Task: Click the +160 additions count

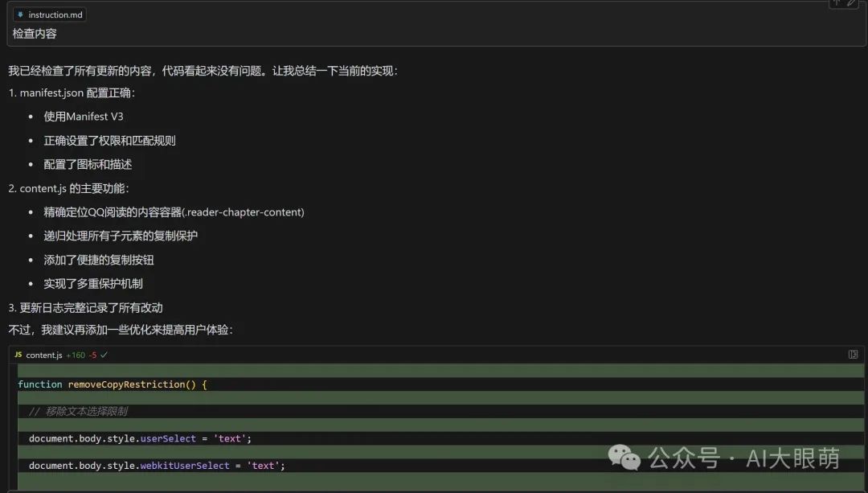Action: tap(76, 355)
